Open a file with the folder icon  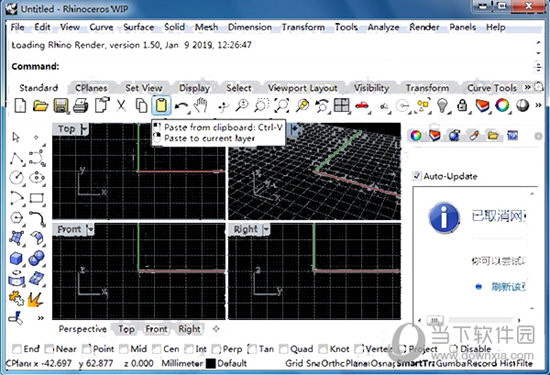(x=40, y=105)
